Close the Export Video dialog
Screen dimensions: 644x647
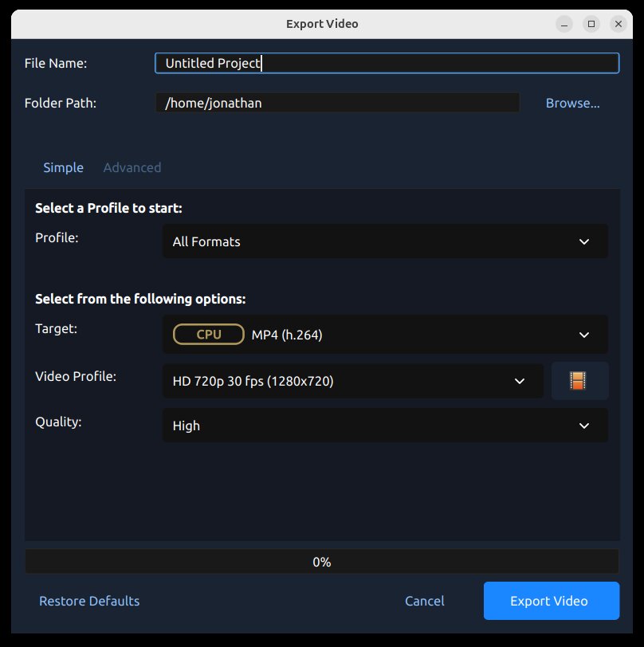tap(618, 24)
